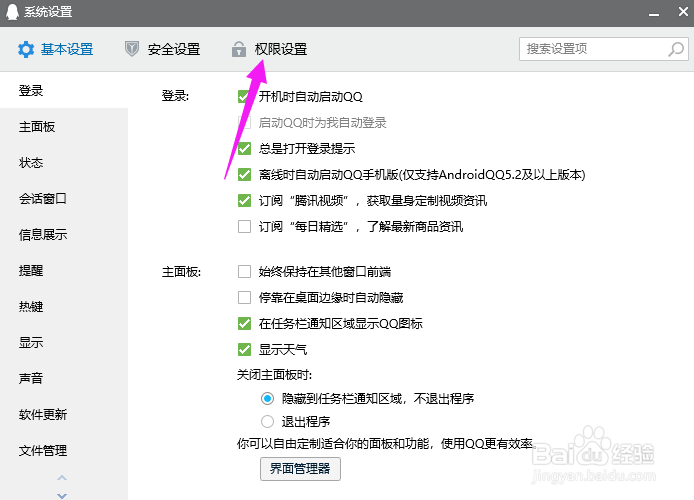Switch to 基本设置 tab
This screenshot has height=500, width=694.
click(x=55, y=49)
